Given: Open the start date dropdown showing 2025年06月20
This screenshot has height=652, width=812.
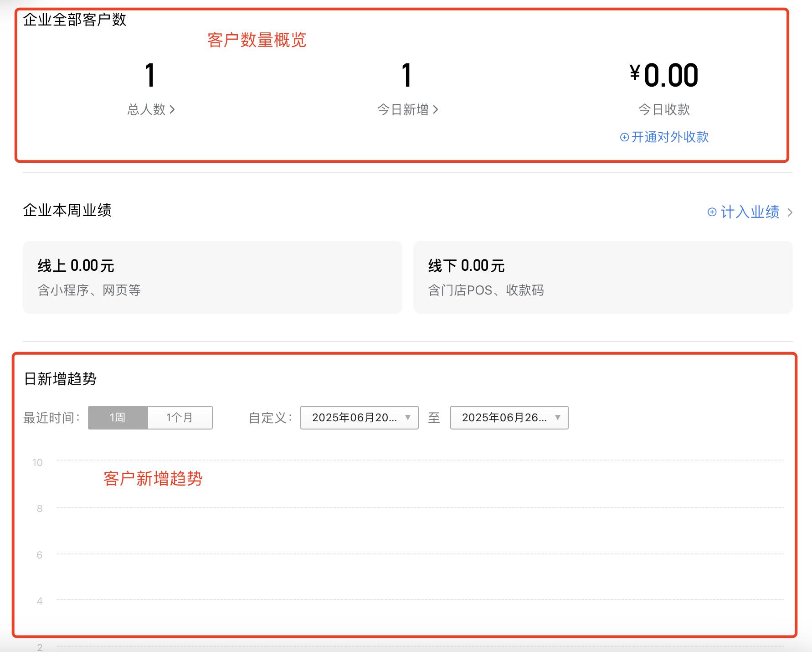Looking at the screenshot, I should (x=359, y=417).
